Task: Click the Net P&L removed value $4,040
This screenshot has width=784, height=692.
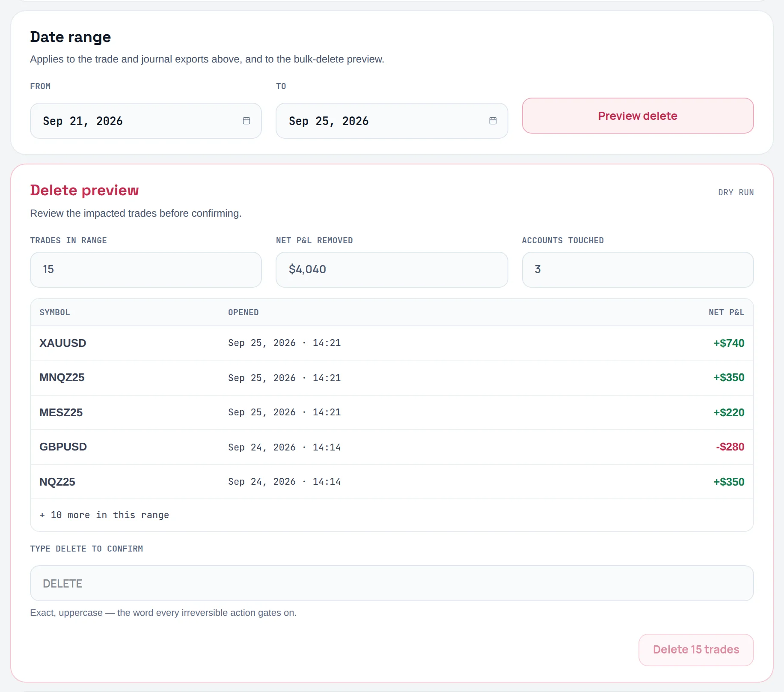Action: [392, 269]
